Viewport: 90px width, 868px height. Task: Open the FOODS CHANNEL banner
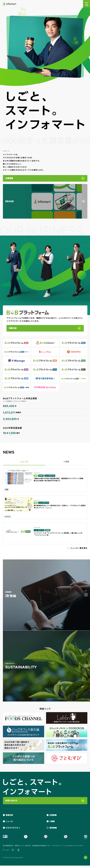pyautogui.click(x=23, y=718)
